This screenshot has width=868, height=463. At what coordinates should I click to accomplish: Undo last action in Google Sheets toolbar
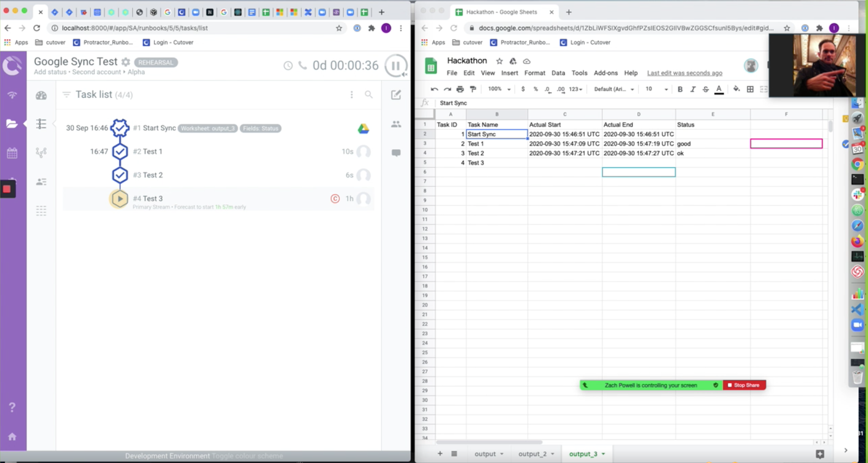(x=434, y=89)
